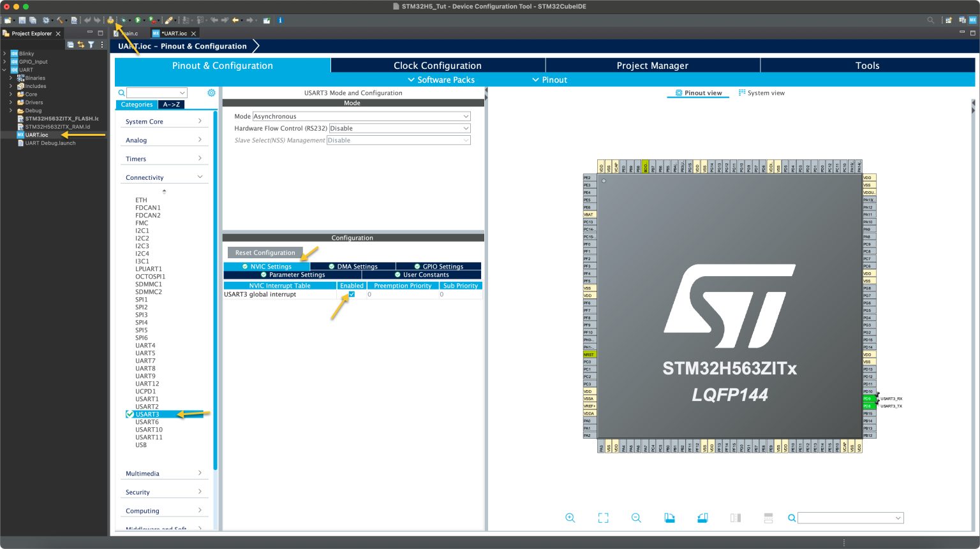This screenshot has width=980, height=549.
Task: Build the project with the hammer icon
Action: click(61, 20)
